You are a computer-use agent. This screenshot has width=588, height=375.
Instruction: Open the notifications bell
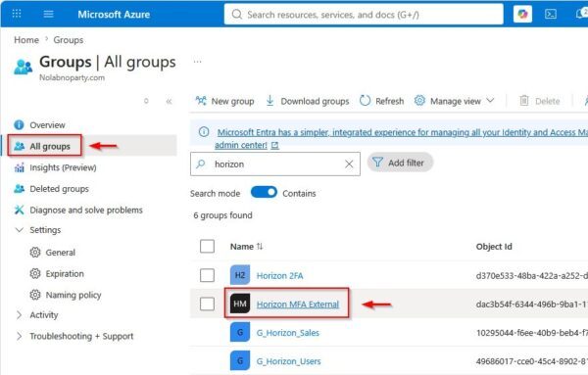pos(581,14)
